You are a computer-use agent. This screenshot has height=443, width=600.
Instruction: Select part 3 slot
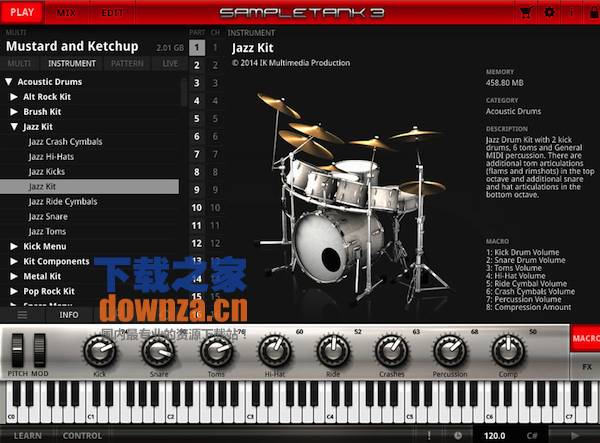[x=197, y=83]
